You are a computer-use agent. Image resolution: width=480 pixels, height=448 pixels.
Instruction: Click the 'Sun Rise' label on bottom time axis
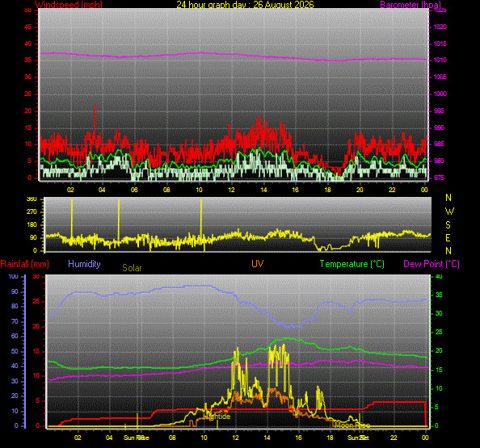tap(137, 438)
